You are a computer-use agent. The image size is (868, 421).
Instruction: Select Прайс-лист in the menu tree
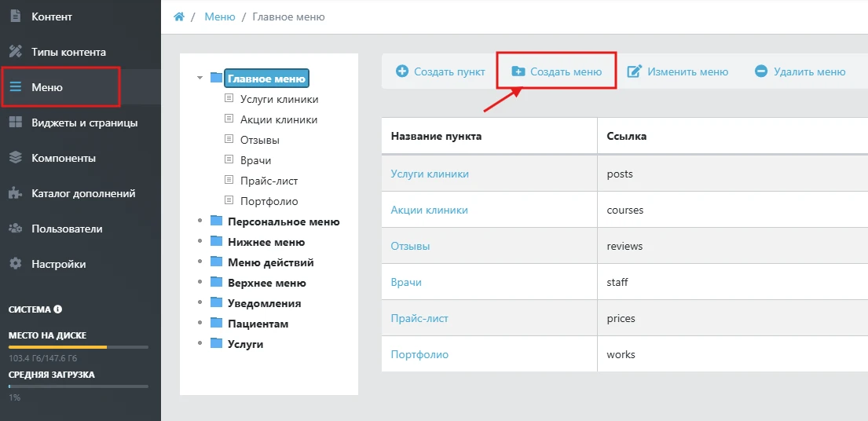[269, 181]
